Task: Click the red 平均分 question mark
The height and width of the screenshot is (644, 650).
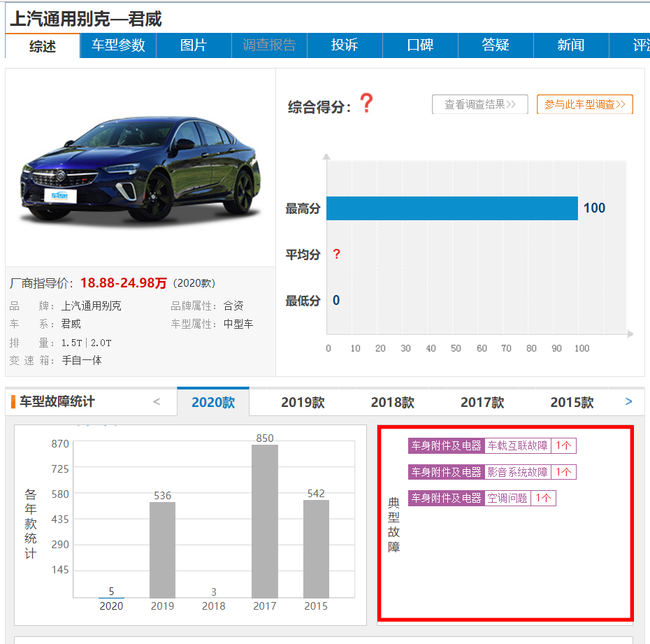Action: tap(337, 254)
